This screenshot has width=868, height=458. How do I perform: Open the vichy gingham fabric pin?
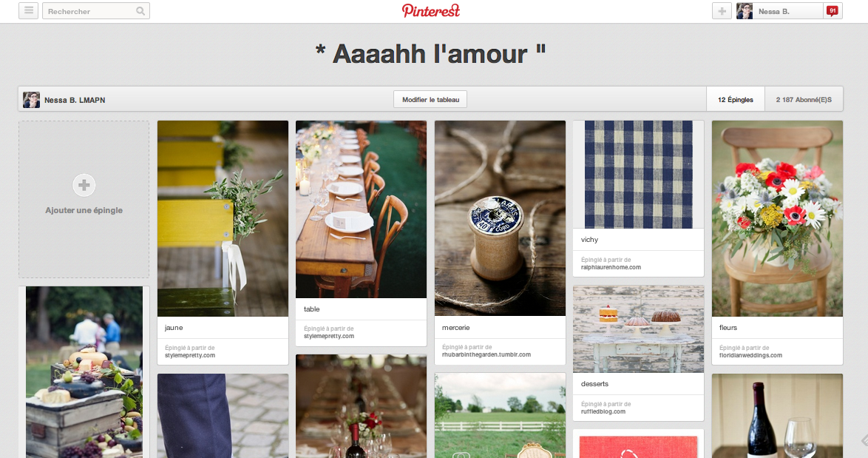tap(638, 175)
